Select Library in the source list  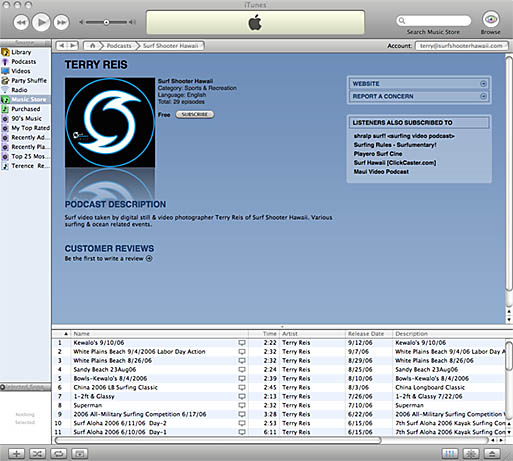(25, 52)
